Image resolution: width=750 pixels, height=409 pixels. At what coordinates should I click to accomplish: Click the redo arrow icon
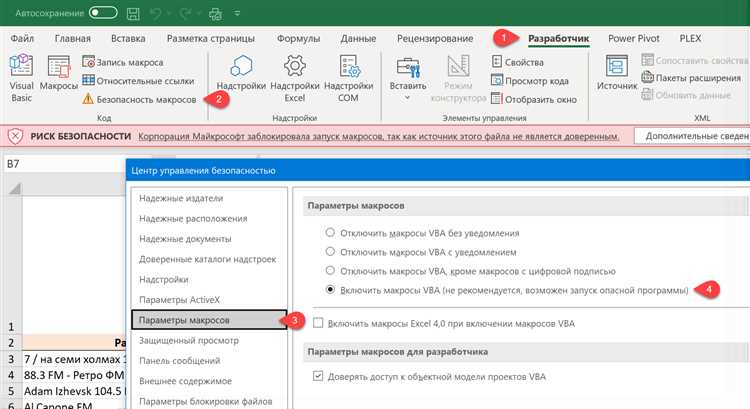point(185,13)
